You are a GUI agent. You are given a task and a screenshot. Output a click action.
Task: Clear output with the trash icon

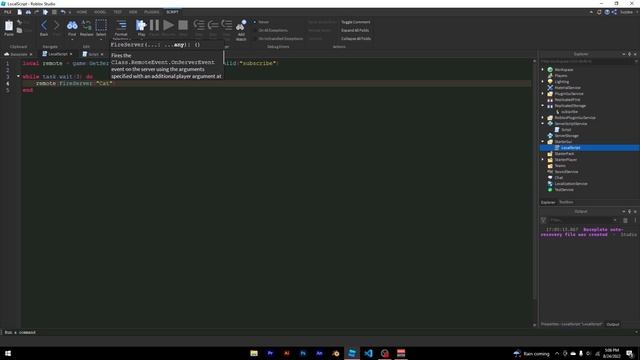pyautogui.click(x=625, y=220)
